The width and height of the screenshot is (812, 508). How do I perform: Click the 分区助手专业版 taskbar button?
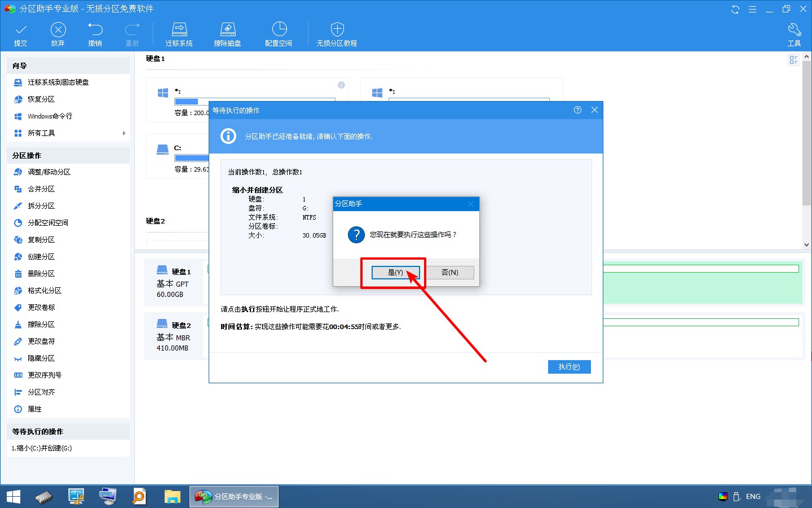[234, 497]
